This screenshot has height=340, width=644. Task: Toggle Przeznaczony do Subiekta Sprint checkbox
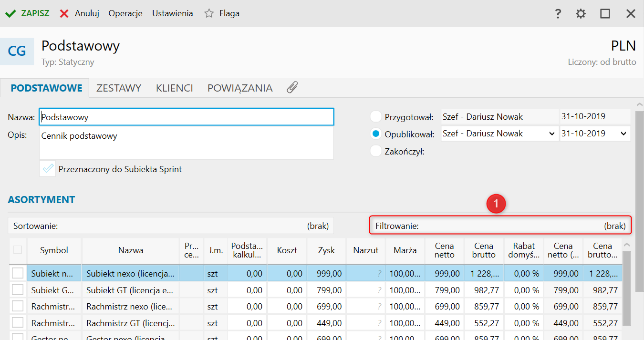click(x=48, y=169)
